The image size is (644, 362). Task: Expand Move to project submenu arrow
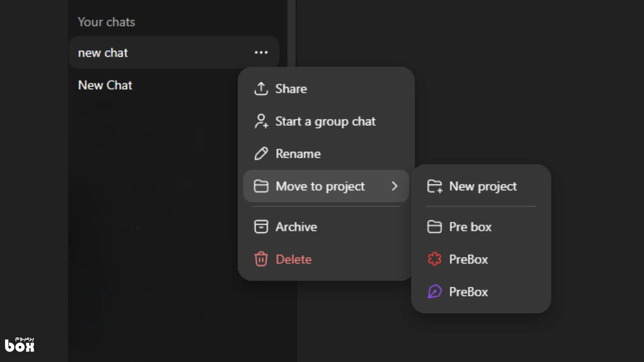point(394,186)
